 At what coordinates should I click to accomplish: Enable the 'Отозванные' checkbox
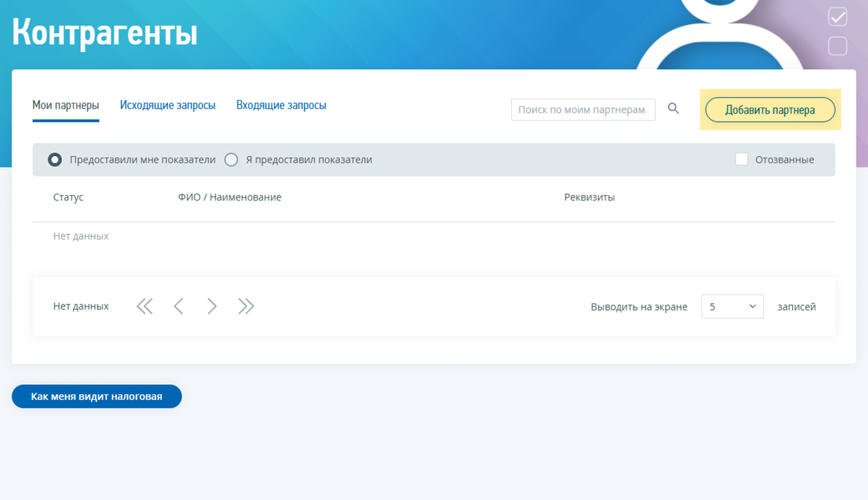pos(741,160)
